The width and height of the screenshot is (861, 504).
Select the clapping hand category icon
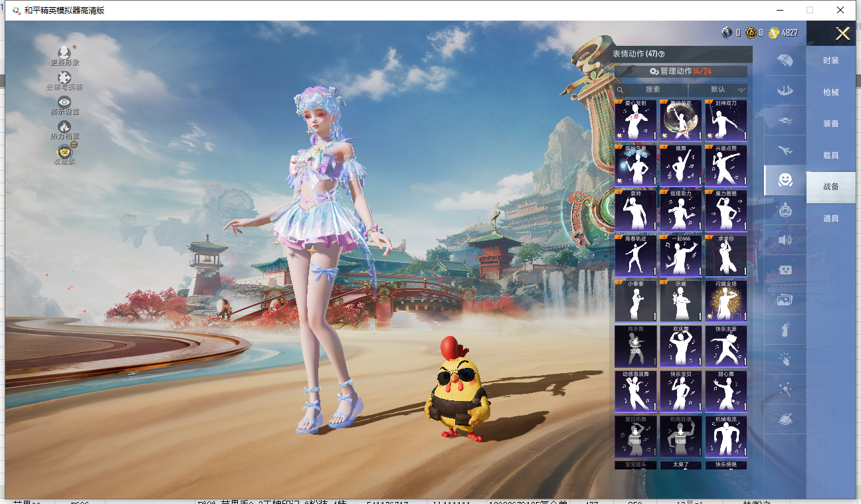pyautogui.click(x=785, y=360)
